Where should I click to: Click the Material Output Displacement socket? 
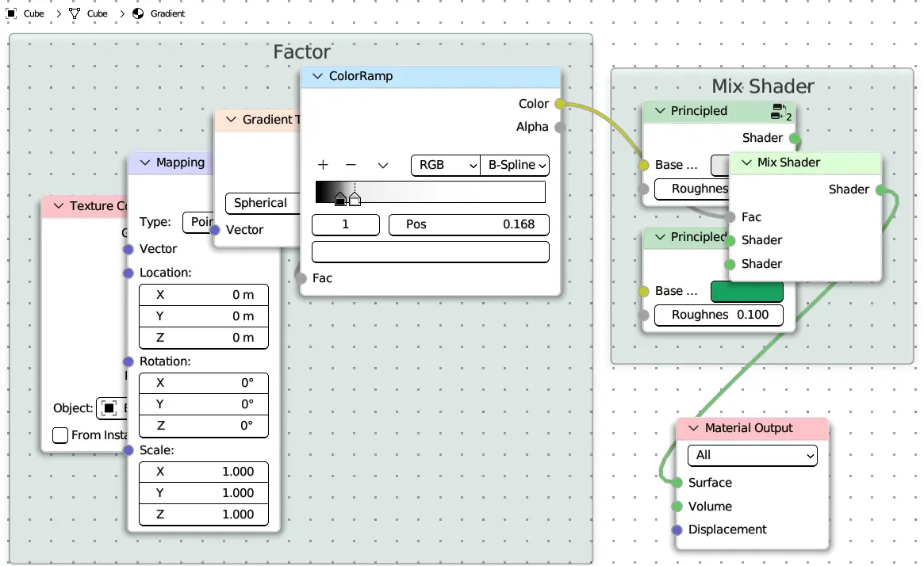677,530
